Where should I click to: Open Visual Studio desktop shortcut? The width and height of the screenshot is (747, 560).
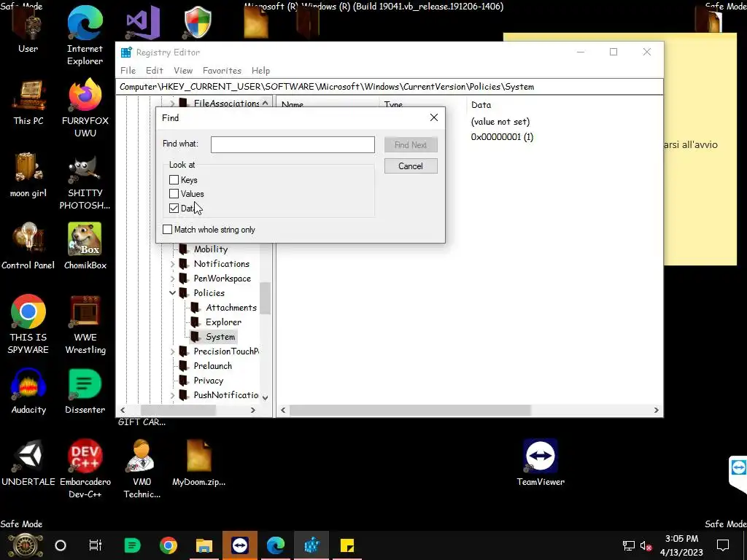pyautogui.click(x=142, y=23)
